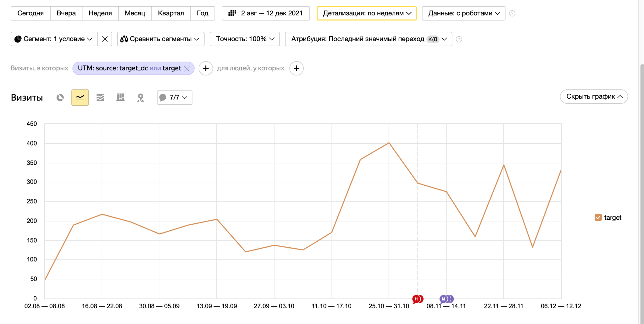Image resolution: width=644 pixels, height=324 pixels.
Task: Select the Квартал period tab
Action: (171, 14)
